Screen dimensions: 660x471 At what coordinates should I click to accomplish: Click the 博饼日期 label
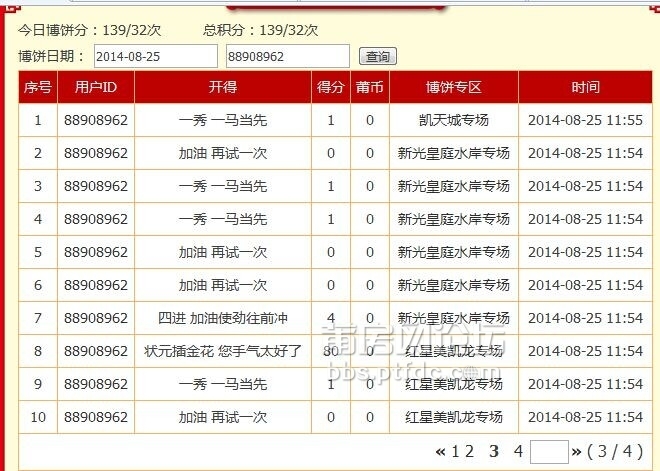pos(52,56)
